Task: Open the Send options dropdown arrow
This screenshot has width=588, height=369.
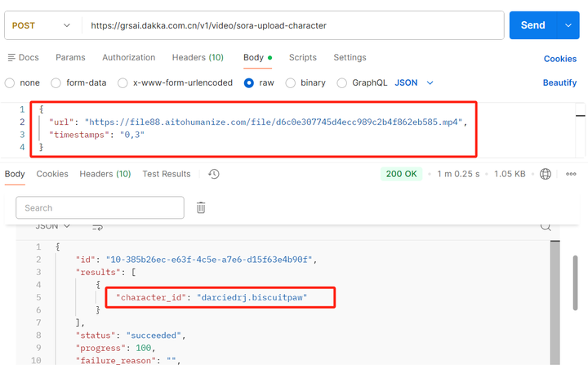Action: click(569, 25)
